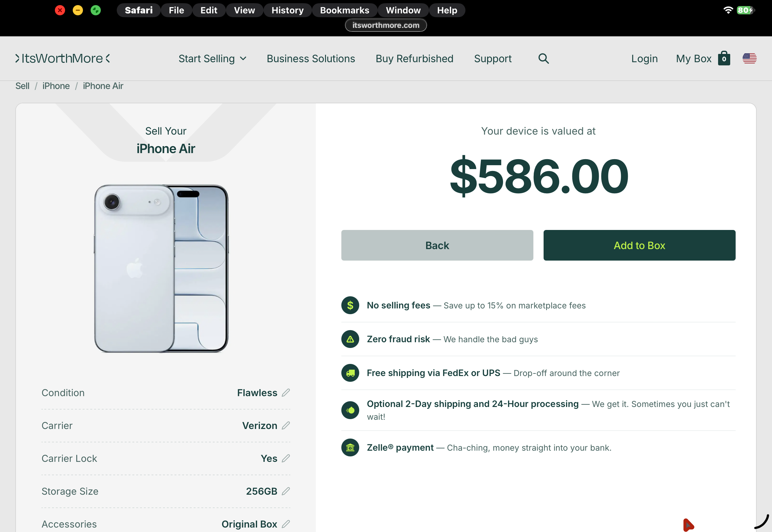This screenshot has width=772, height=532.
Task: Click the Free shipping truck icon
Action: pyautogui.click(x=350, y=373)
